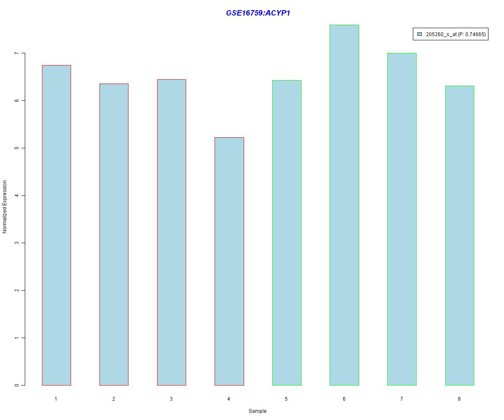Select the red-outlined bar for sample 2
This screenshot has width=504, height=420.
114,234
